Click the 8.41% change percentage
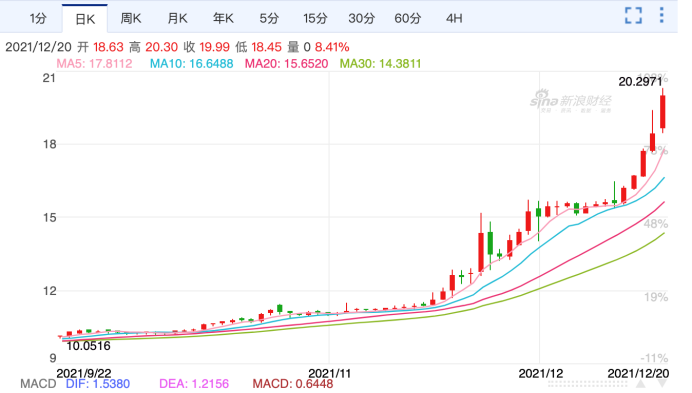The image size is (692, 393). [x=332, y=47]
